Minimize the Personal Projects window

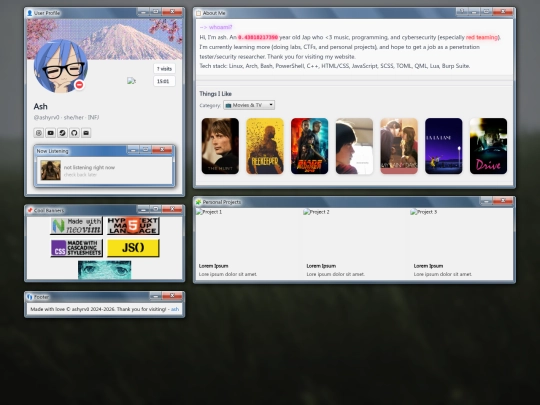coord(486,200)
